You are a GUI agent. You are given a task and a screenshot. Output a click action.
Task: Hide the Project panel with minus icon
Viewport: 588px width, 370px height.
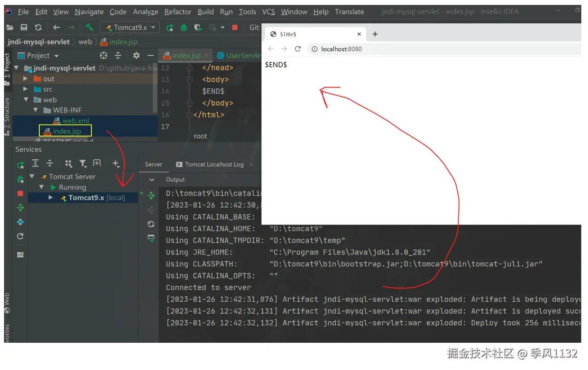point(151,55)
